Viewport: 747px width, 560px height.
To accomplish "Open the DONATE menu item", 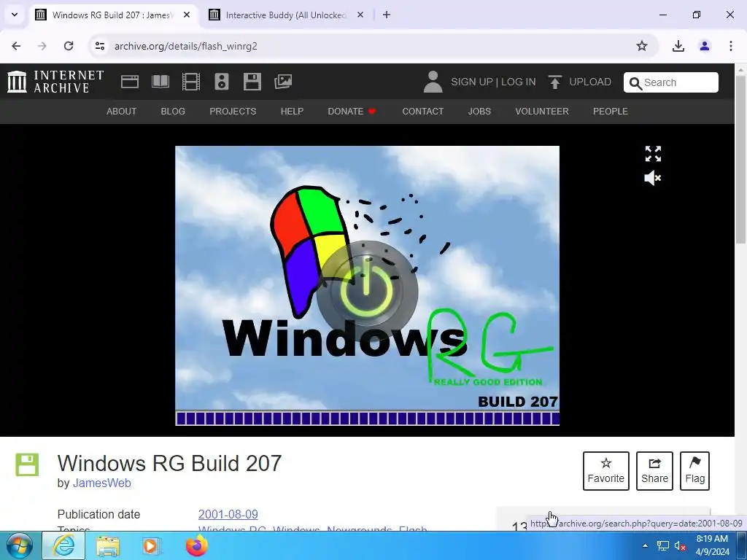I will click(x=352, y=112).
